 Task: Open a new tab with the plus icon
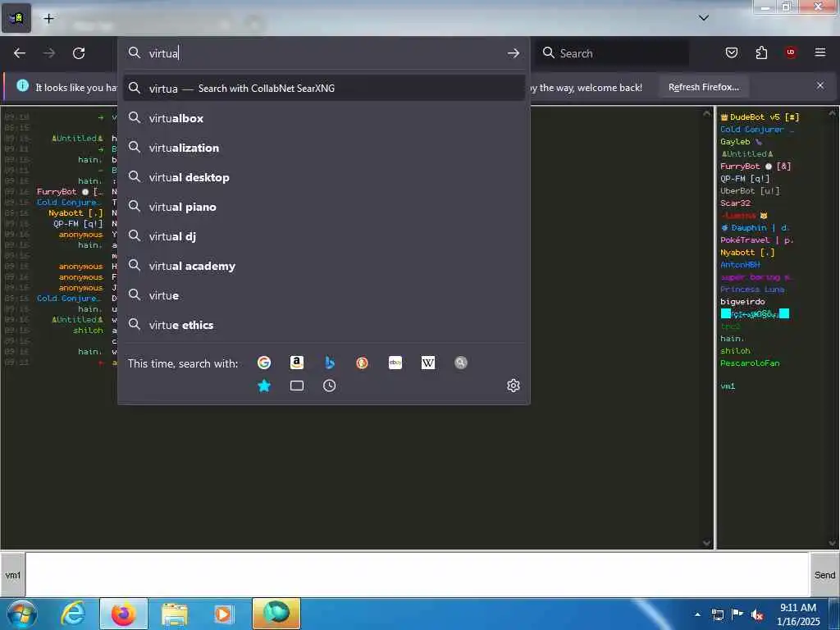(48, 19)
